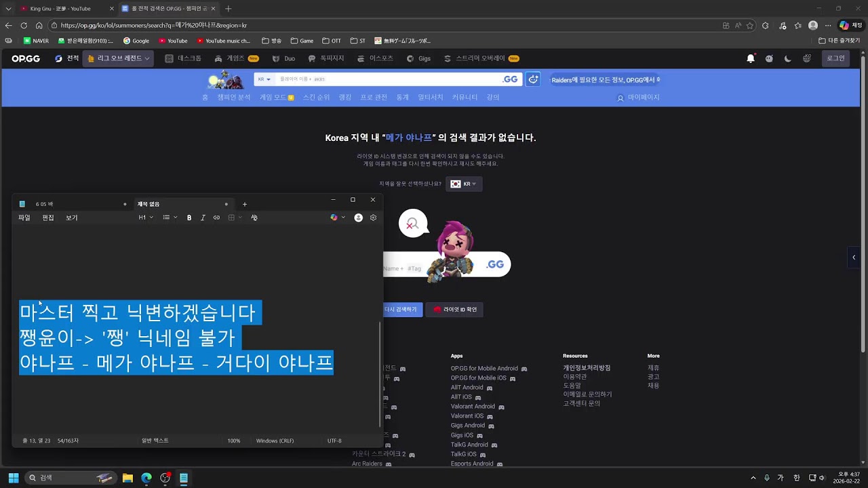868x488 pixels.
Task: Click the .GG search submit button
Action: click(510, 79)
